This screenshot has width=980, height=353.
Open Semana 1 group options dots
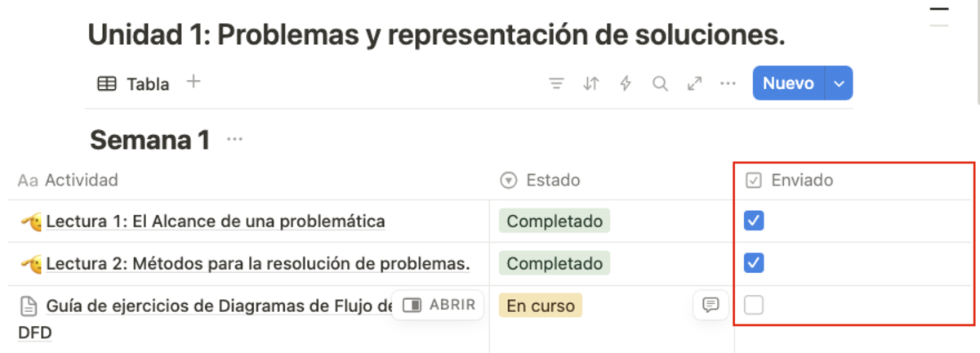(235, 140)
